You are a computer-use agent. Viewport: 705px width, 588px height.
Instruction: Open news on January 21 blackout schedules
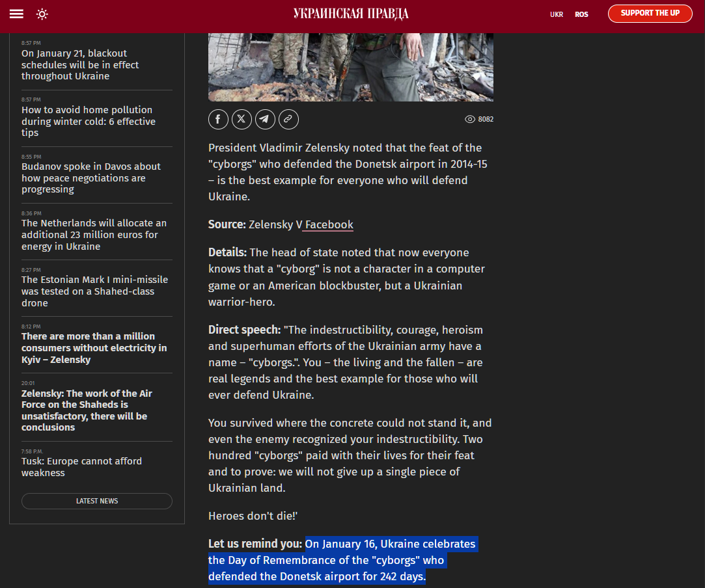coord(80,64)
